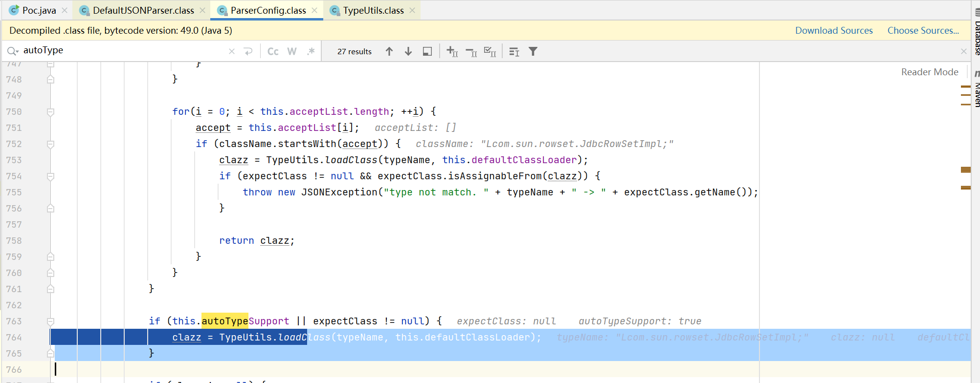This screenshot has width=980, height=383.
Task: Click startsWith on line 752
Action: [307, 144]
